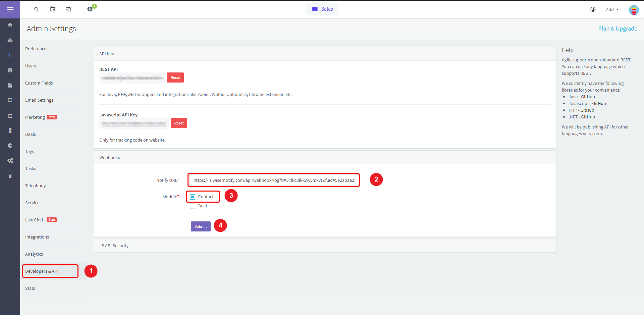Click the search magnifier icon
Image resolution: width=644 pixels, height=315 pixels.
[36, 9]
